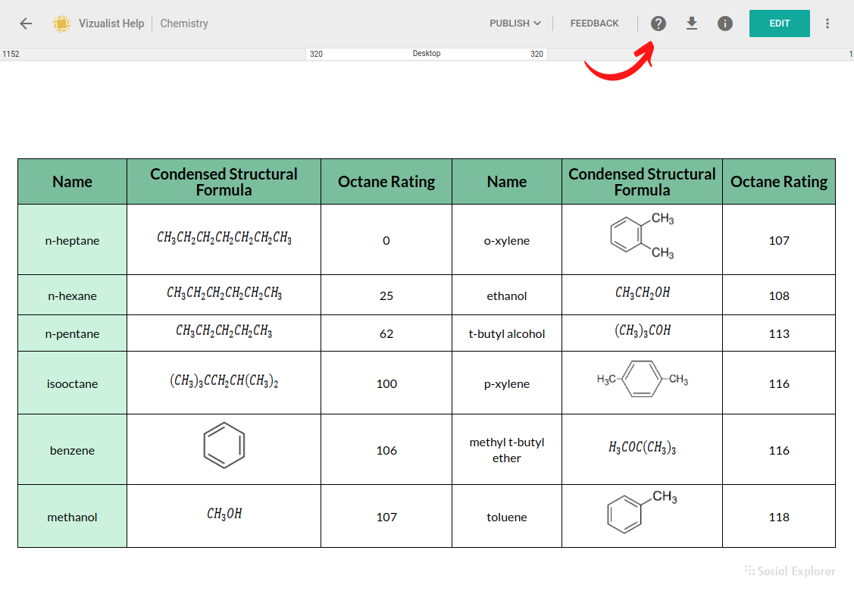Click the p-xylene name cell
The height and width of the screenshot is (616, 854).
[506, 383]
